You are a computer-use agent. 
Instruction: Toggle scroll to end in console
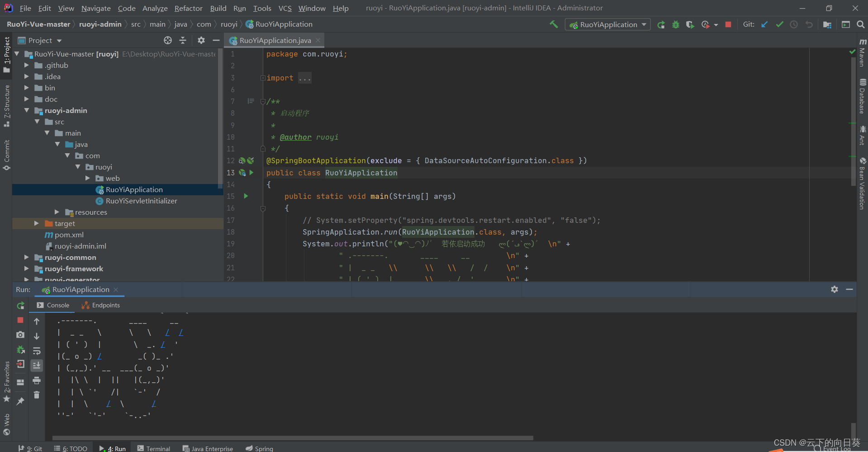click(37, 365)
